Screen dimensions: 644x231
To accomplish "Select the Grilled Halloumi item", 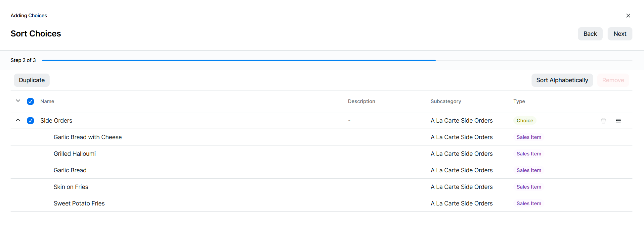I will click(75, 154).
